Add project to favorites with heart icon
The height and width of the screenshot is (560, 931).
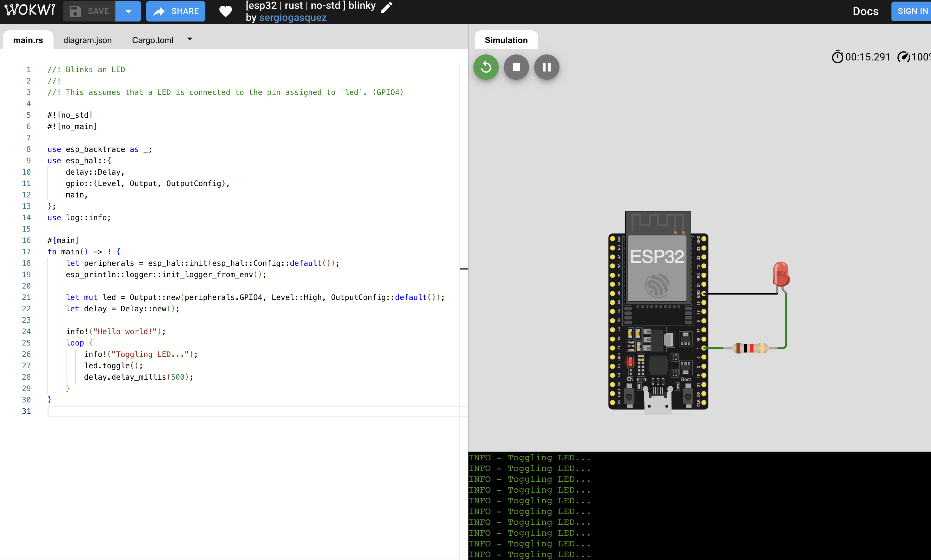coord(225,11)
